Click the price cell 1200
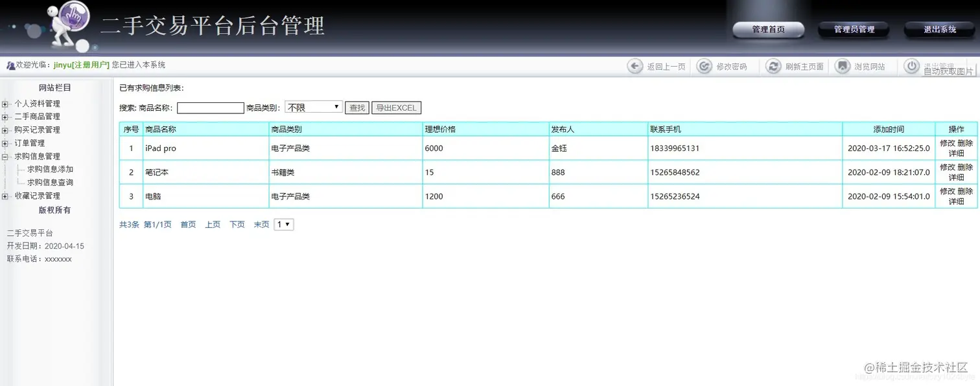The image size is (980, 386). (x=485, y=196)
